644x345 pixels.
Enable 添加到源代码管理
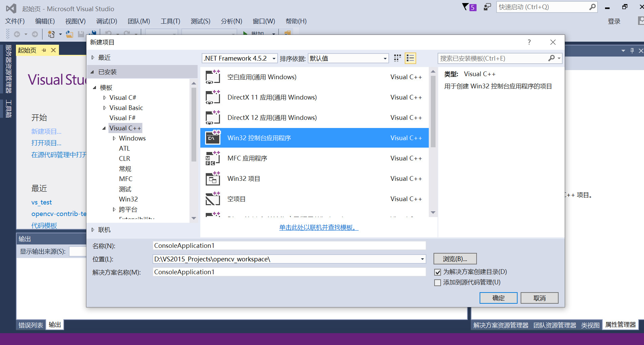pyautogui.click(x=437, y=282)
